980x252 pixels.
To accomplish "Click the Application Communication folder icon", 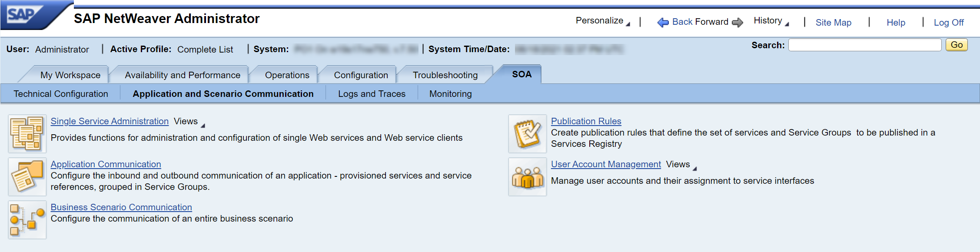I will [27, 176].
